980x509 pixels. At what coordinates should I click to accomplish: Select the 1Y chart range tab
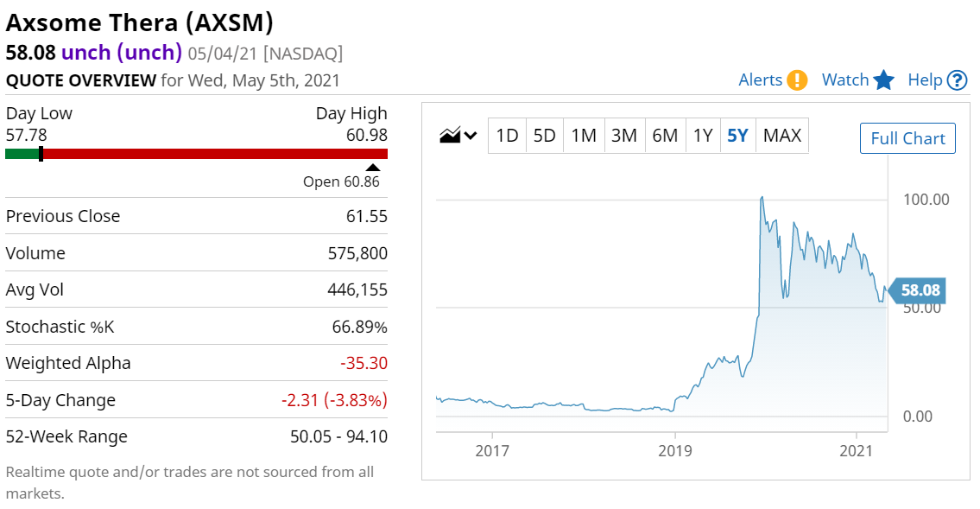[x=703, y=136]
